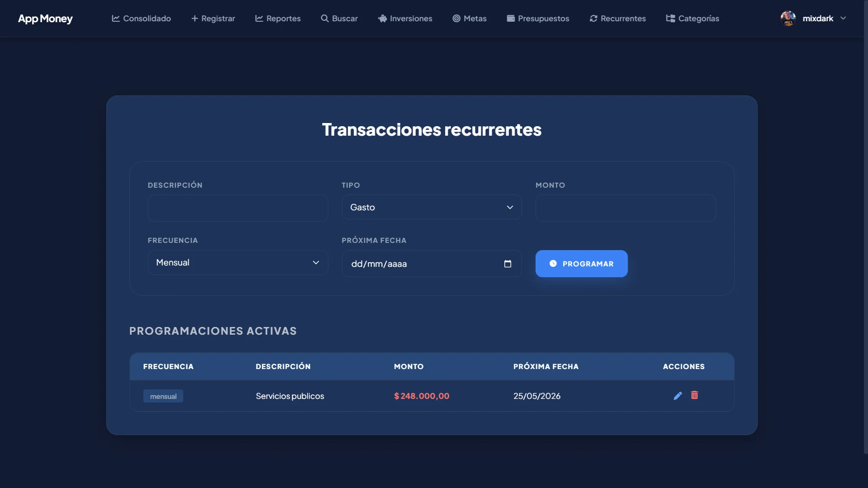The width and height of the screenshot is (868, 488).
Task: Delete the Servicios publicos entry with the trash icon
Action: tap(694, 395)
